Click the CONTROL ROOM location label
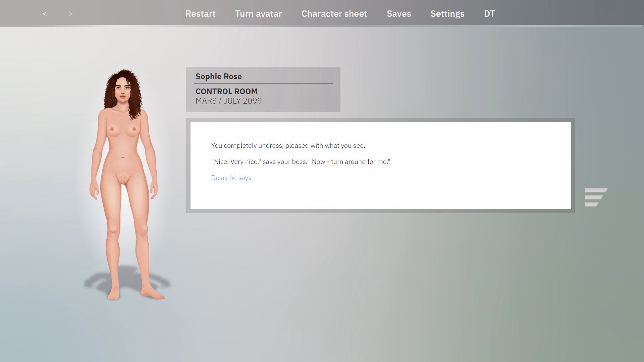The image size is (644, 362). click(226, 92)
